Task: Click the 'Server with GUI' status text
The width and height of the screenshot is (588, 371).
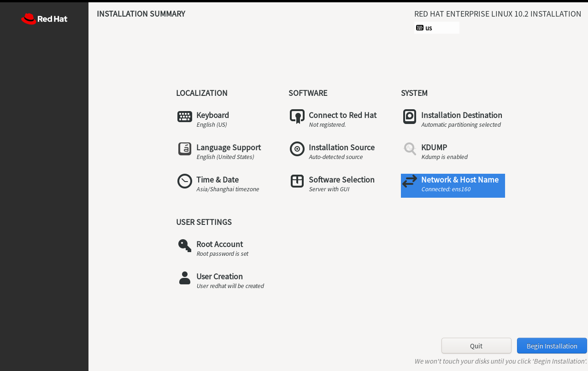Action: point(329,189)
